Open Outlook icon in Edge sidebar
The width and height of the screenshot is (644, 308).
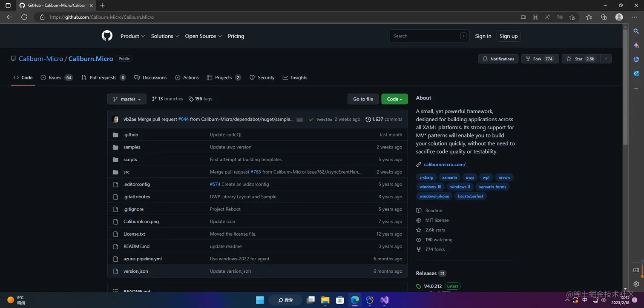click(x=636, y=74)
